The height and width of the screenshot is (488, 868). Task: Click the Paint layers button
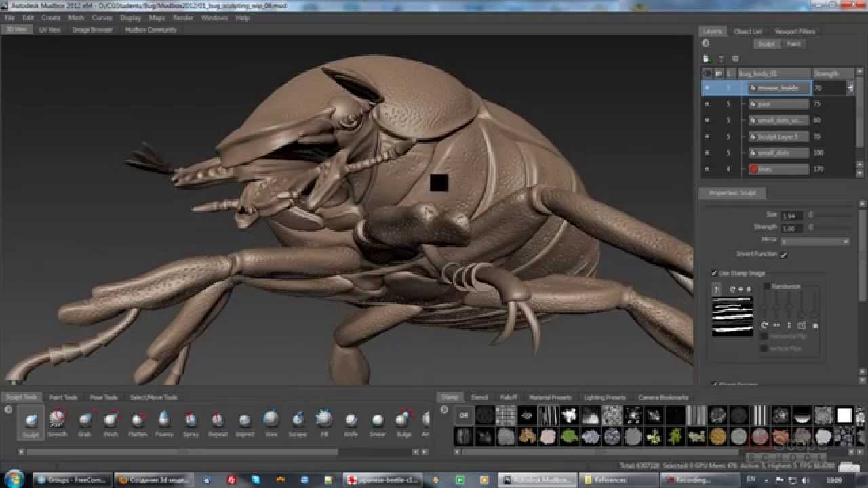tap(793, 44)
